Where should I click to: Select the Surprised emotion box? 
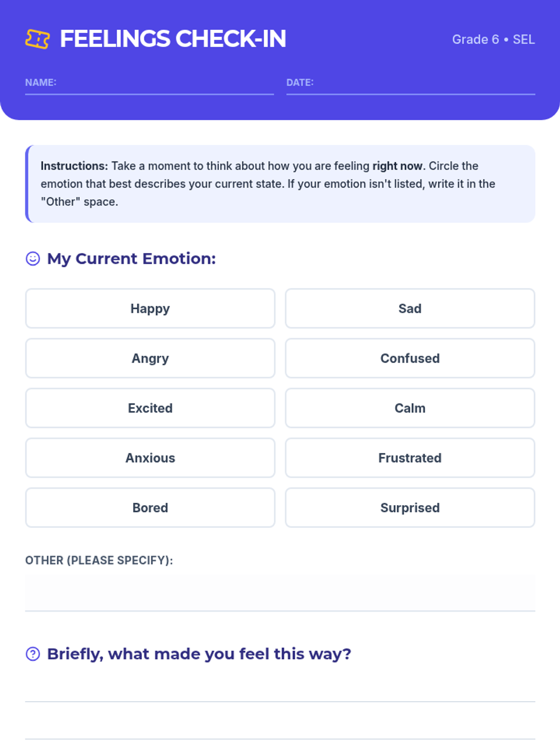coord(410,508)
